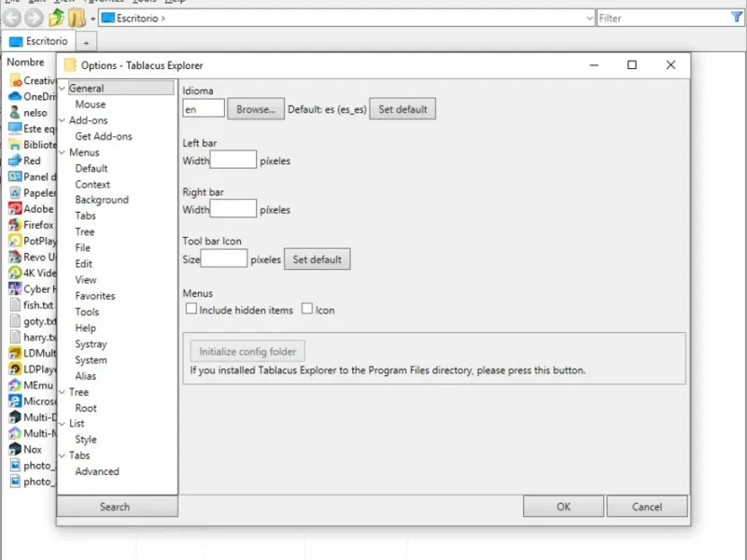This screenshot has height=560, width=747.
Task: Select the Revo Uninstaller shortcut icon
Action: click(15, 257)
